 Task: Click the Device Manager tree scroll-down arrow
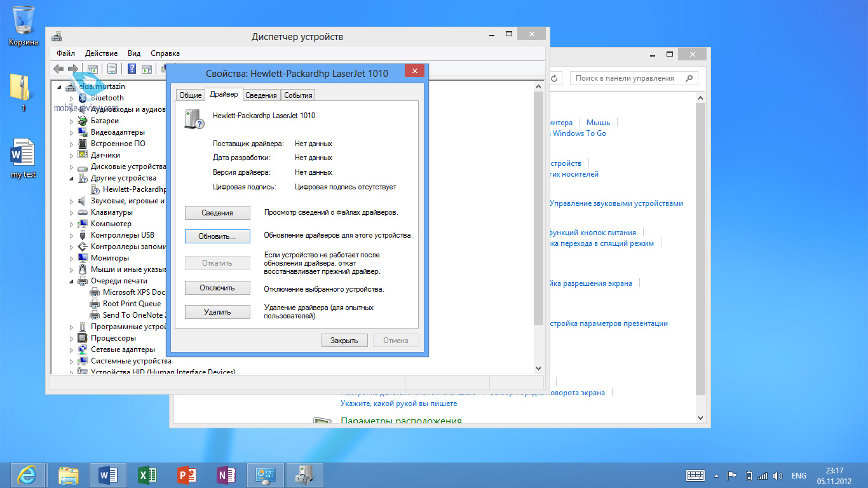click(539, 368)
